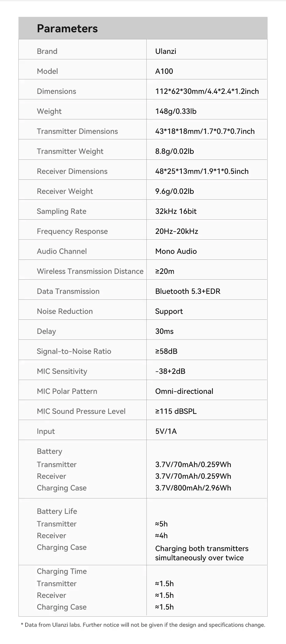Click the MIC Sound Pressure Level label
This screenshot has height=644, width=286.
point(81,411)
